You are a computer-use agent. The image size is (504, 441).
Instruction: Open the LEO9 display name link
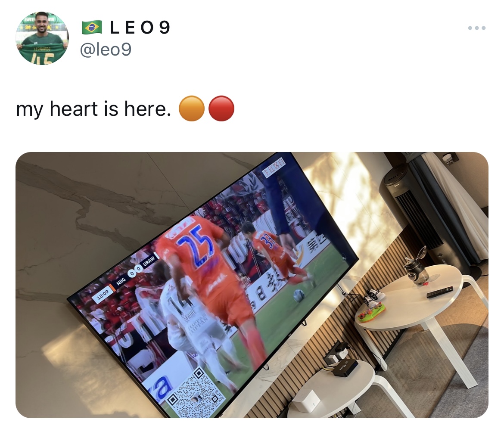(x=140, y=28)
